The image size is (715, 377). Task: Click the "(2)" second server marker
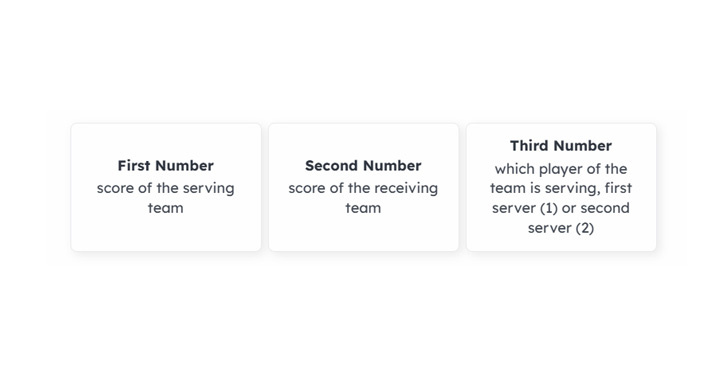(x=585, y=228)
